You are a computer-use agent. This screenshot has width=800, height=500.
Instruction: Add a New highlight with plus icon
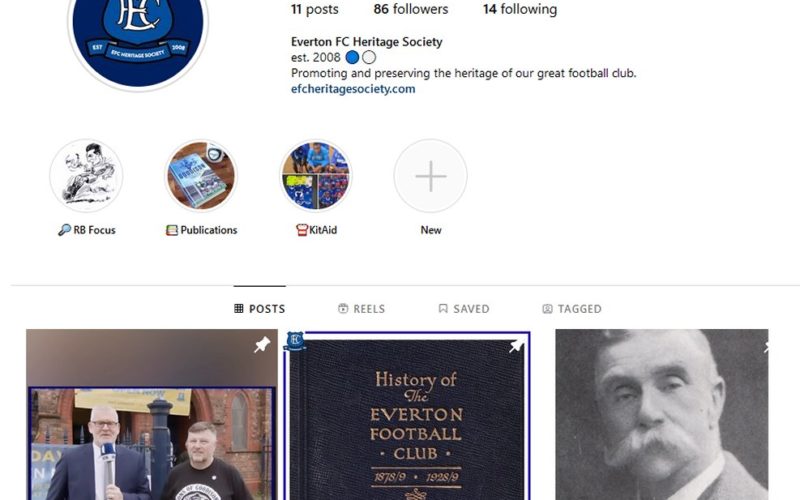coord(431,176)
